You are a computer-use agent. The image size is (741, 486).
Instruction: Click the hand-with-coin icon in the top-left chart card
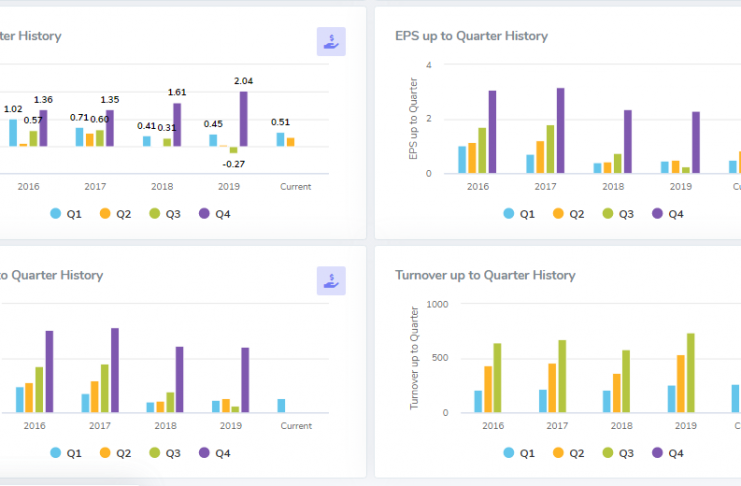tap(331, 41)
